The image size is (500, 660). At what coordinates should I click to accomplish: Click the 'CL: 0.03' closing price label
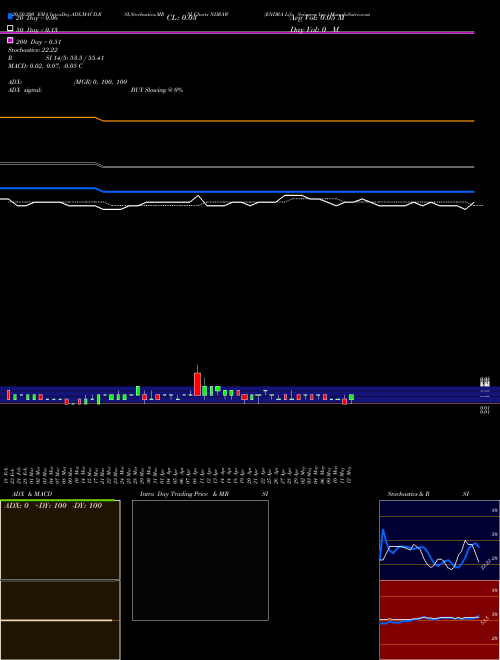pos(181,18)
